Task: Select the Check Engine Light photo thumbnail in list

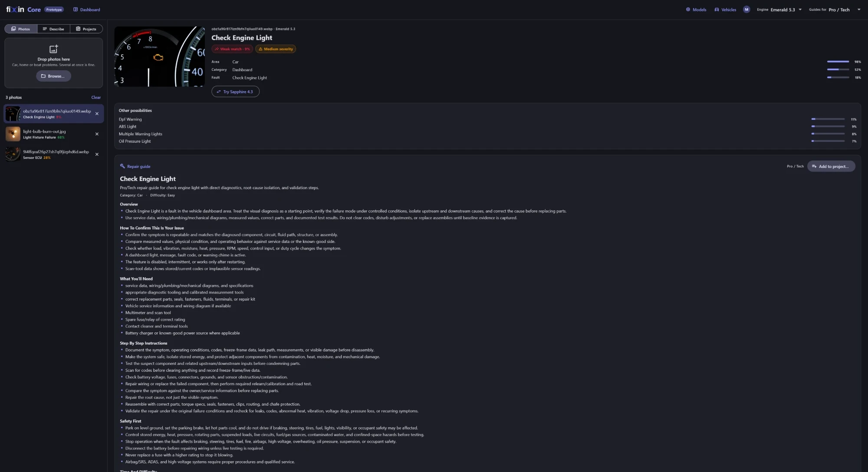Action: coord(13,114)
